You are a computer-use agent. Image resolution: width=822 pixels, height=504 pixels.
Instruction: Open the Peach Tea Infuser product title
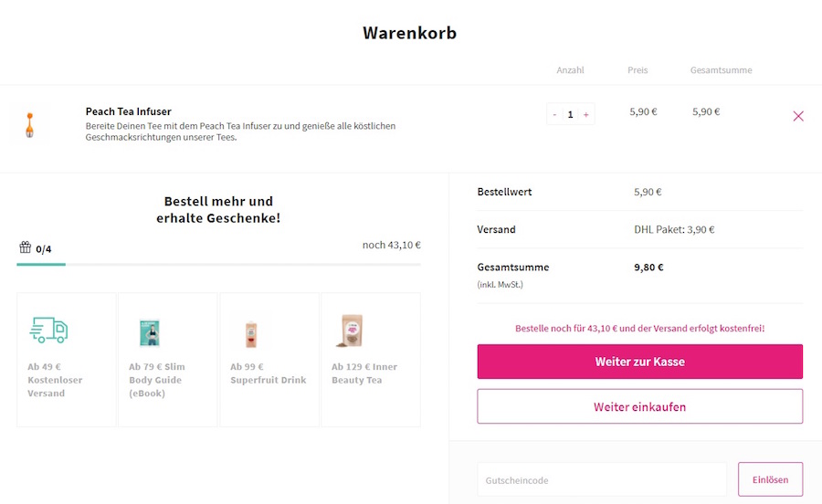pyautogui.click(x=129, y=111)
